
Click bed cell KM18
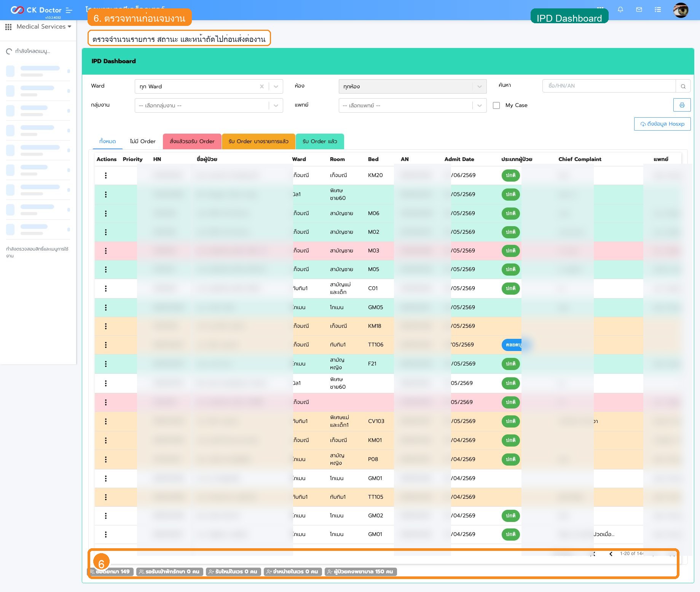coord(375,326)
